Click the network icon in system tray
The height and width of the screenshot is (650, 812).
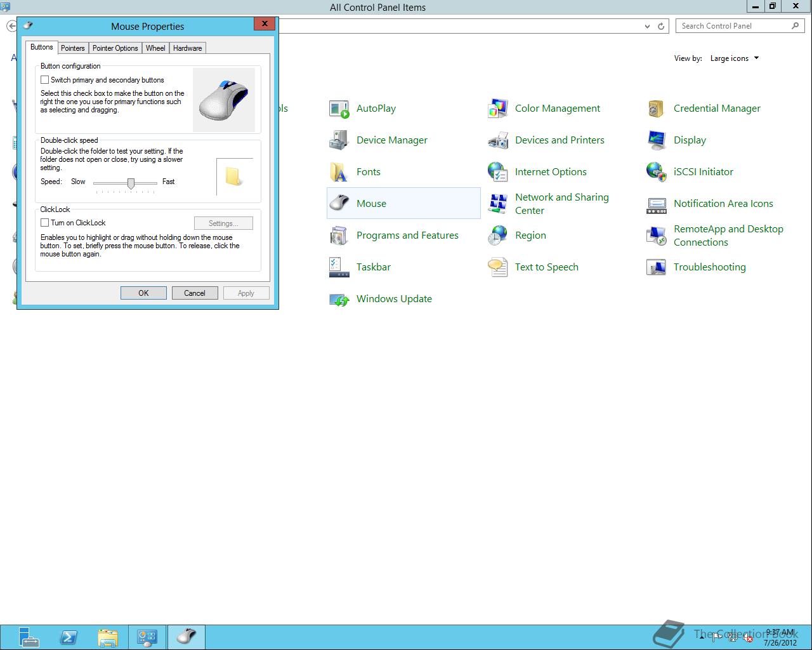tap(732, 637)
